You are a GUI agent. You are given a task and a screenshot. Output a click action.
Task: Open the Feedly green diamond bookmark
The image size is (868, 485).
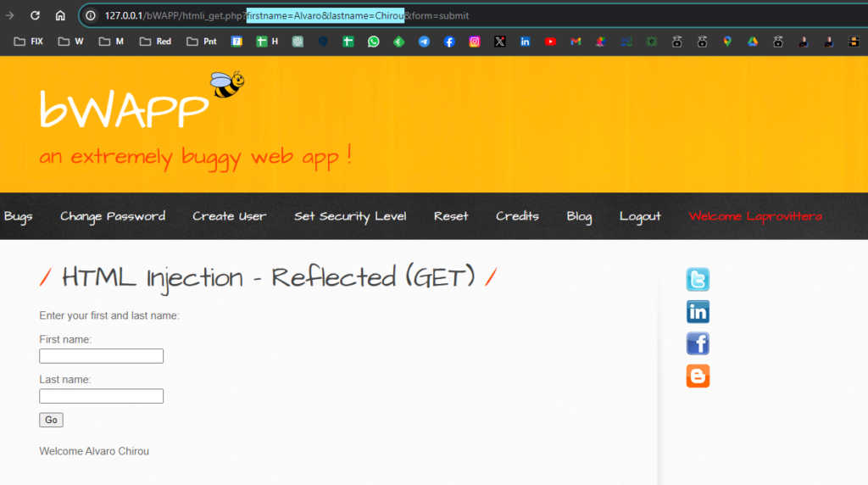point(398,42)
